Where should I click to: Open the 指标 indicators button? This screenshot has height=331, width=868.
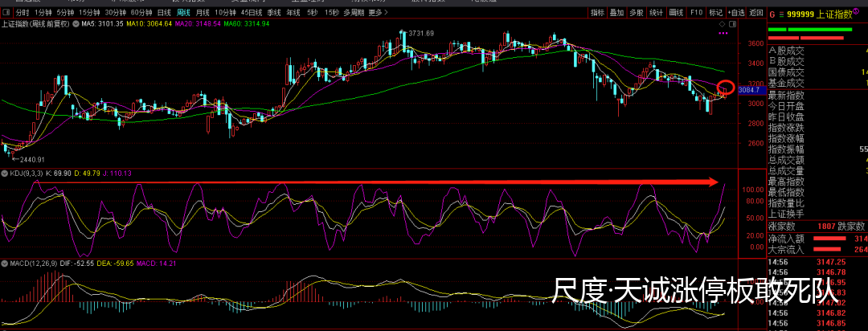[x=597, y=13]
